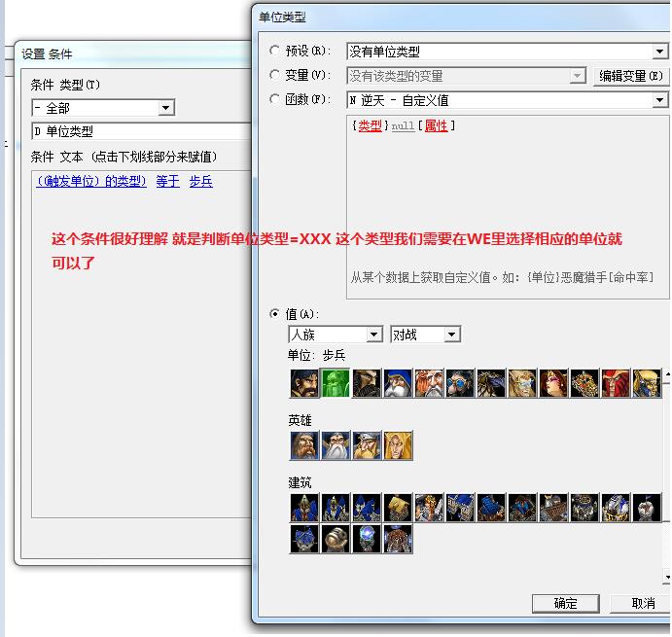This screenshot has height=637, width=672.
Task: Select the Farm building icon
Action: tap(398, 508)
